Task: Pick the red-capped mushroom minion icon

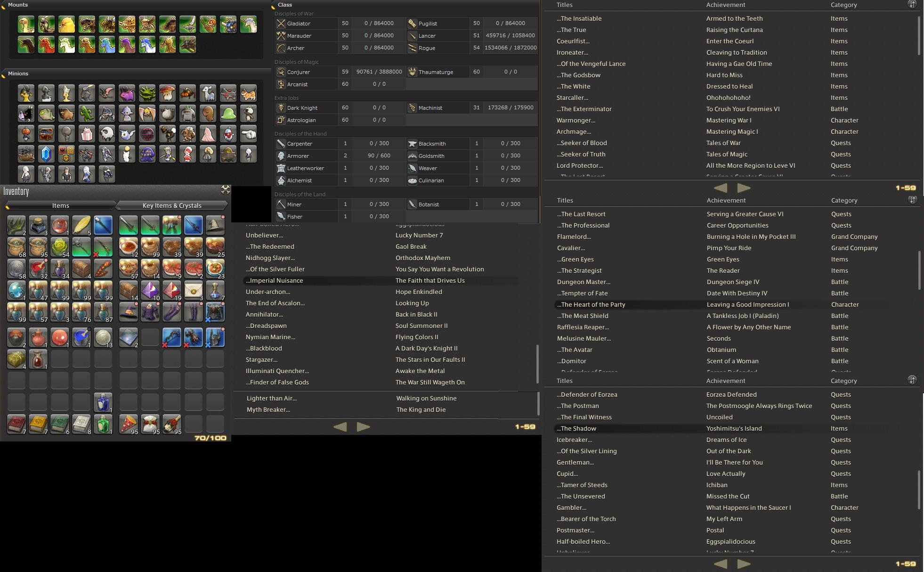Action: click(168, 93)
